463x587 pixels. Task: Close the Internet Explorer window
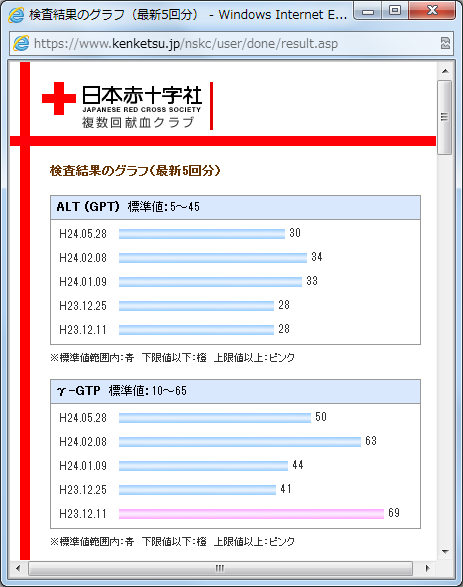click(x=432, y=11)
